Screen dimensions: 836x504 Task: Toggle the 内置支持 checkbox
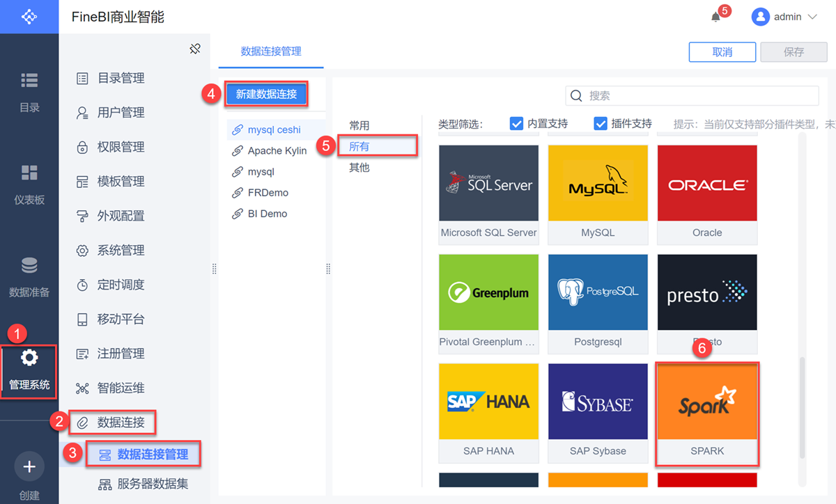[x=516, y=123]
